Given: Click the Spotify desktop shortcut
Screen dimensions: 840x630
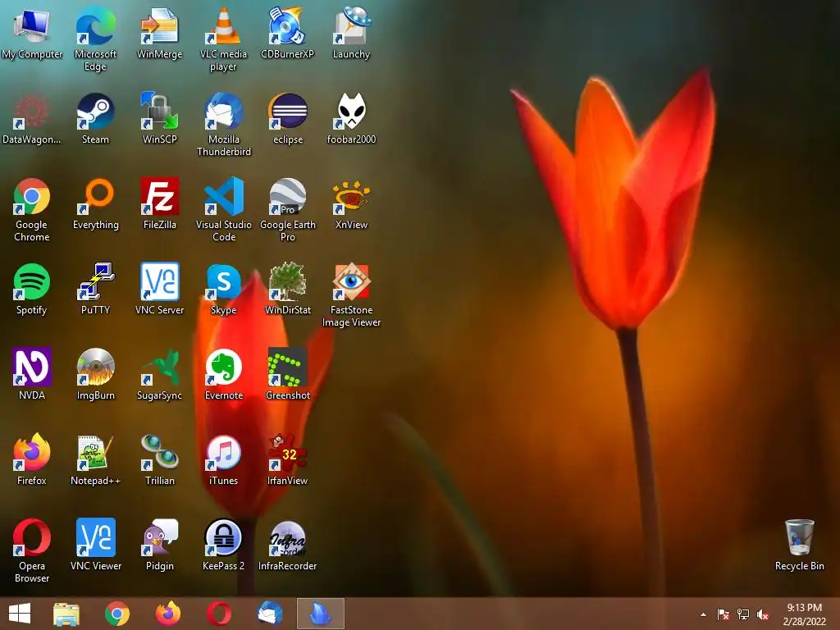Looking at the screenshot, I should coord(32,289).
